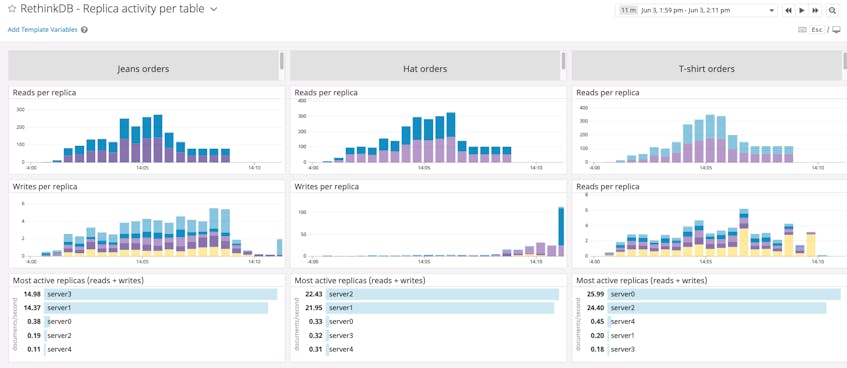Step time window backward with rewind button
The image size is (847, 368).
(x=788, y=10)
